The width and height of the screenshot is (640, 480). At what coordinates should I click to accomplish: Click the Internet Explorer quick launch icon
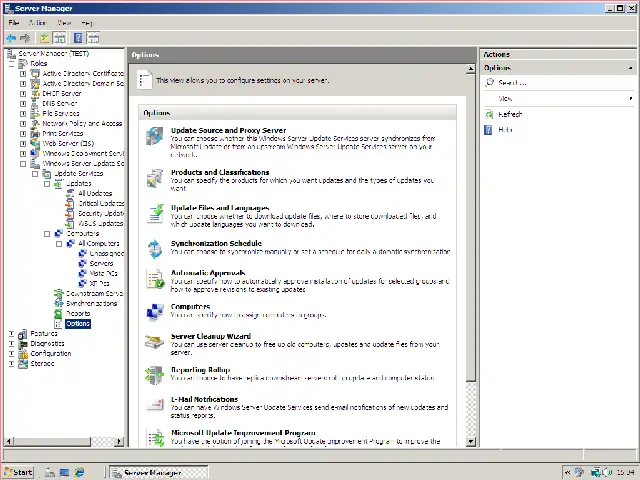click(79, 472)
